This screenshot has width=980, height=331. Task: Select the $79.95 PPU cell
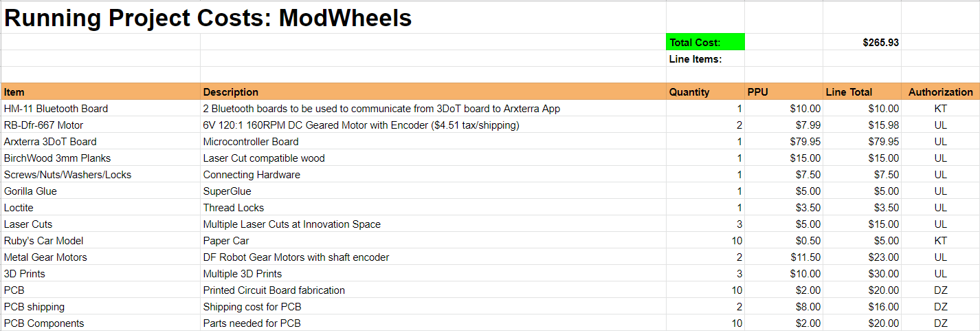(784, 141)
